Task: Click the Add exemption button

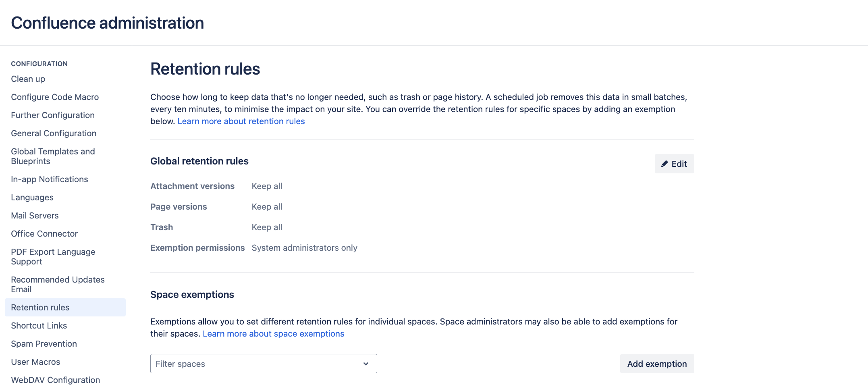Action: pos(657,363)
